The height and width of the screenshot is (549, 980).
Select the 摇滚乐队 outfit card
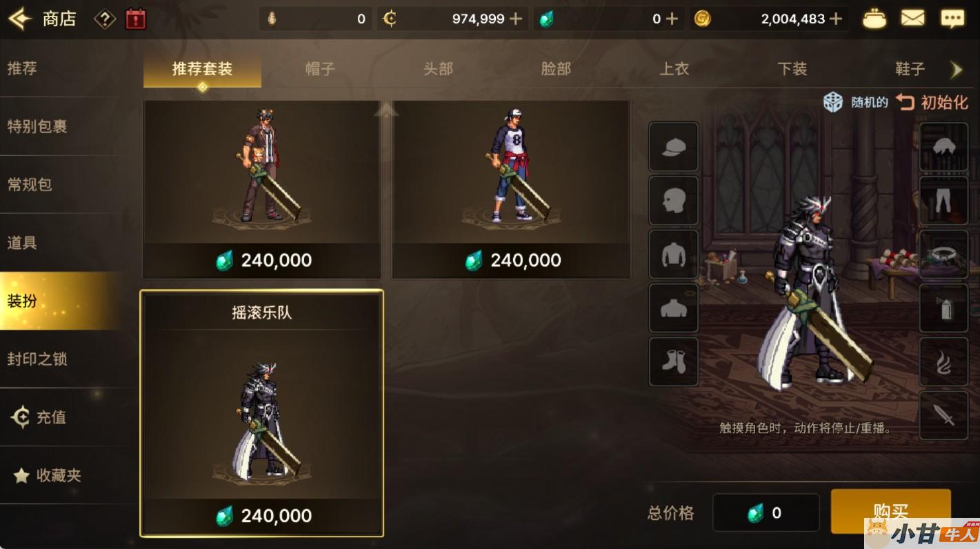click(x=262, y=413)
